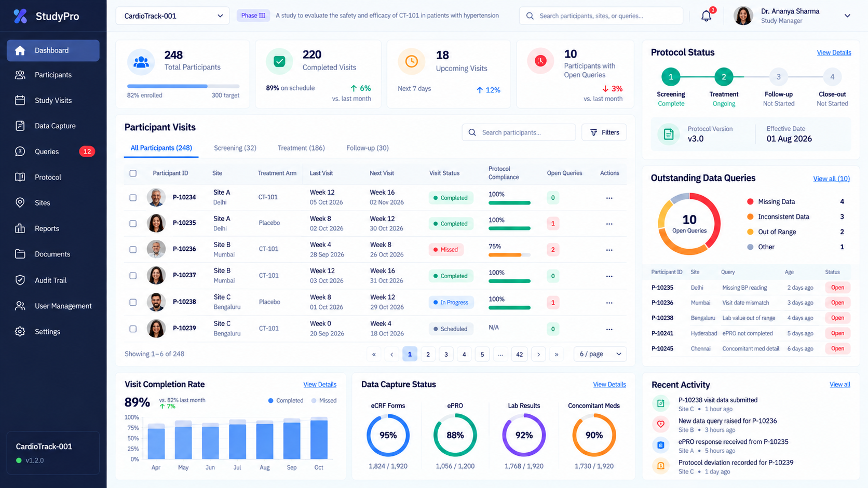Open actions menu for P-10237
This screenshot has height=488, width=868.
coord(609,276)
